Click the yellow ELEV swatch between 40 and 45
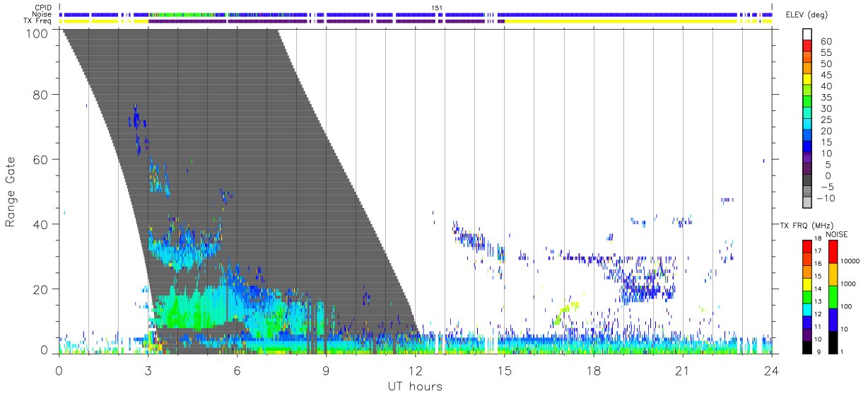The width and height of the screenshot is (868, 401). click(x=809, y=80)
